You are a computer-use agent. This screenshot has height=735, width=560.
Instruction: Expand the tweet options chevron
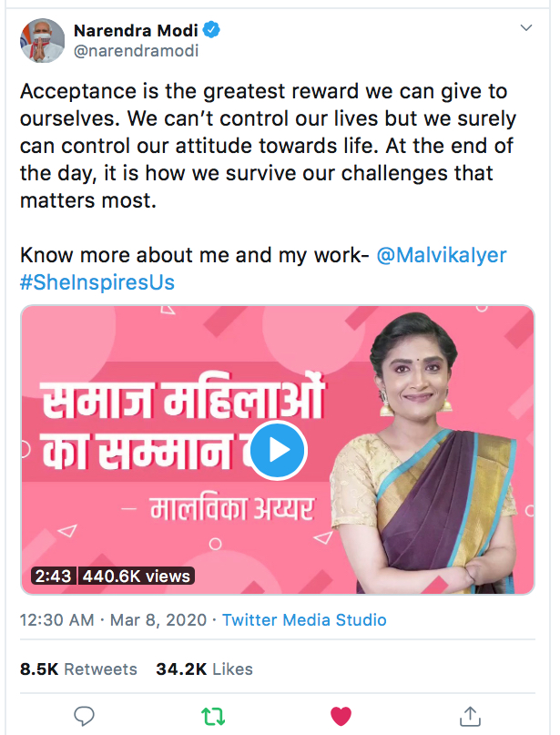coord(525,29)
